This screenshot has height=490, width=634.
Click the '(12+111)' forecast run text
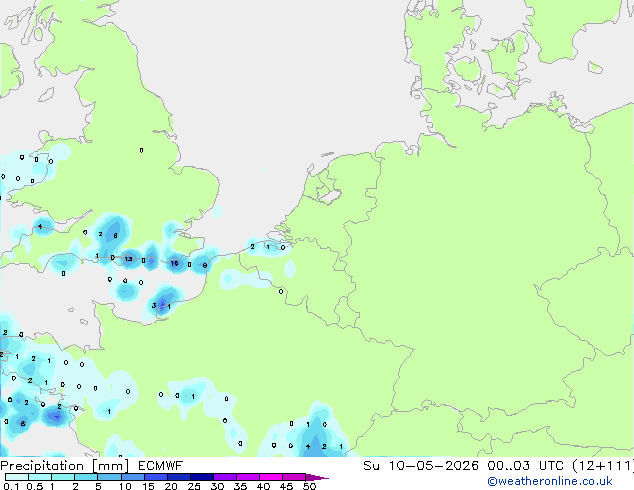[x=603, y=466]
